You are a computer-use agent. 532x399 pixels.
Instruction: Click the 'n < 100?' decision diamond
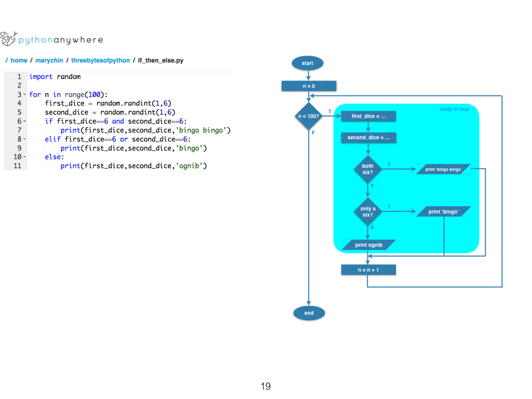tap(309, 116)
